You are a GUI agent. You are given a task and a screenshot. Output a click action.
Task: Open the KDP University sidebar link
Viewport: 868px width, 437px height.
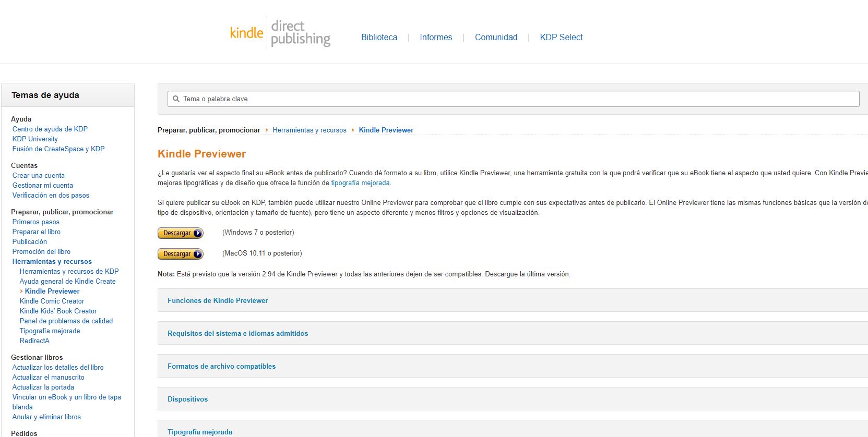tap(35, 139)
